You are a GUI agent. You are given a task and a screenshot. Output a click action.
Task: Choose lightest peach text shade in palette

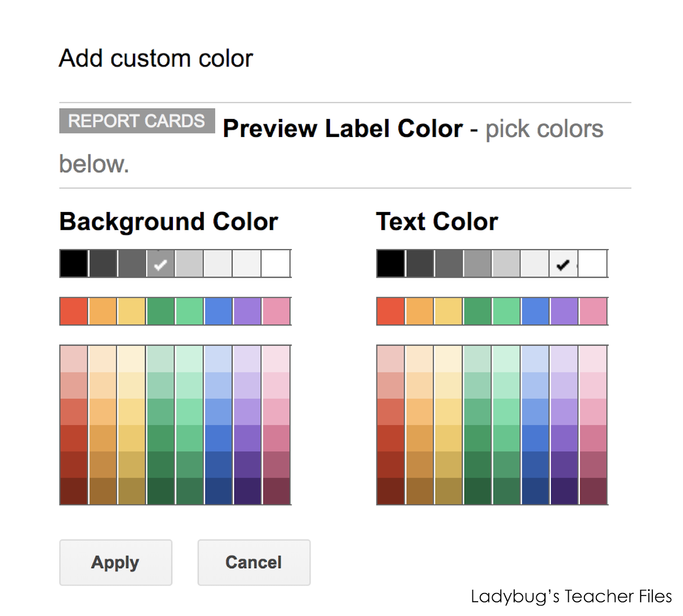click(419, 359)
